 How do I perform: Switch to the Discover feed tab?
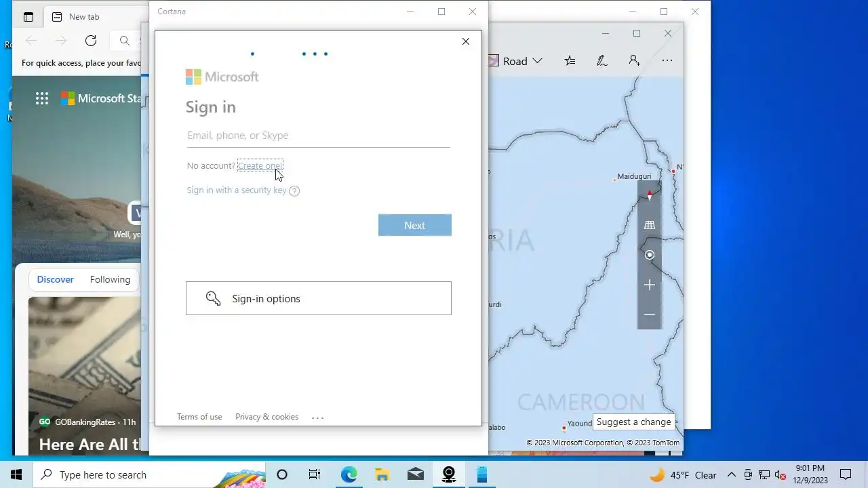coord(56,279)
